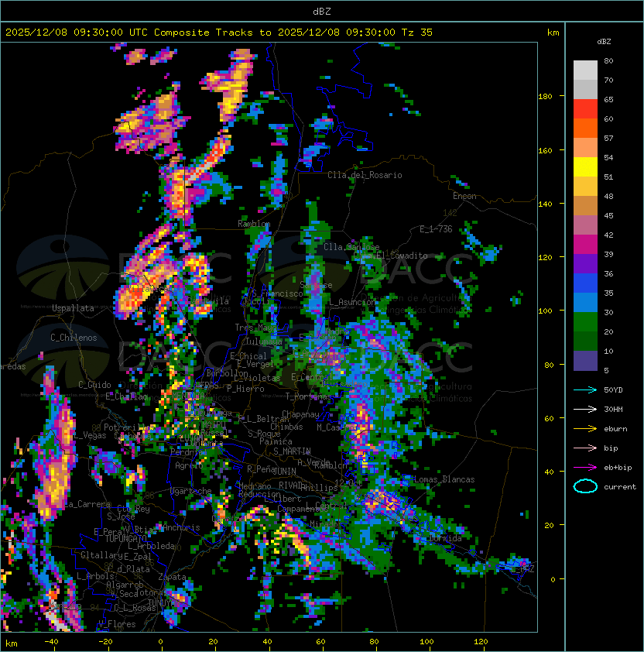Image resolution: width=644 pixels, height=652 pixels.
Task: Pick the slate purple 5-10 dBZ swatch
Action: (585, 361)
